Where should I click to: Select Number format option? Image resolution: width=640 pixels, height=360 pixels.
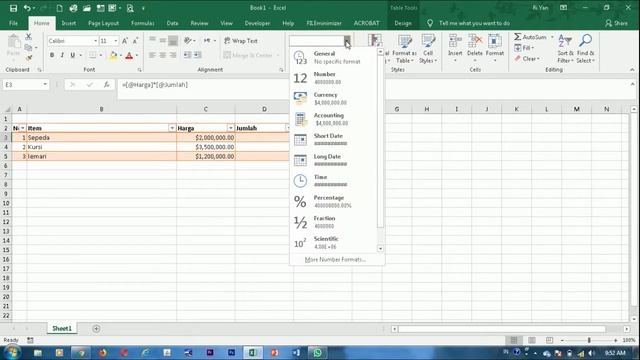[333, 78]
